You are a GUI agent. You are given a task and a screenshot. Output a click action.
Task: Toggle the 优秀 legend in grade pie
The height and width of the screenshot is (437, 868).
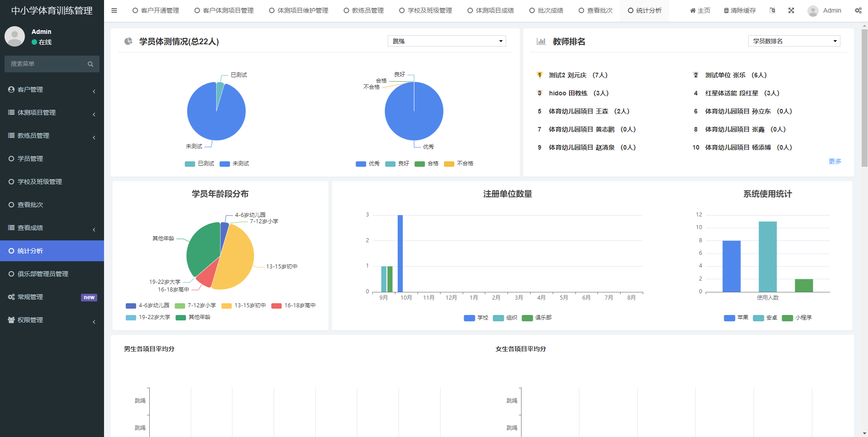[x=368, y=164]
